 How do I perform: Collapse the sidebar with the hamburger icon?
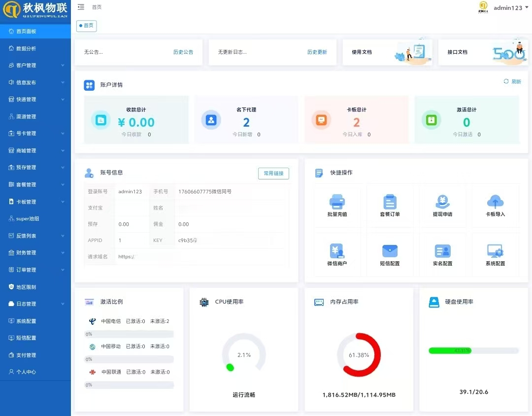pos(81,7)
